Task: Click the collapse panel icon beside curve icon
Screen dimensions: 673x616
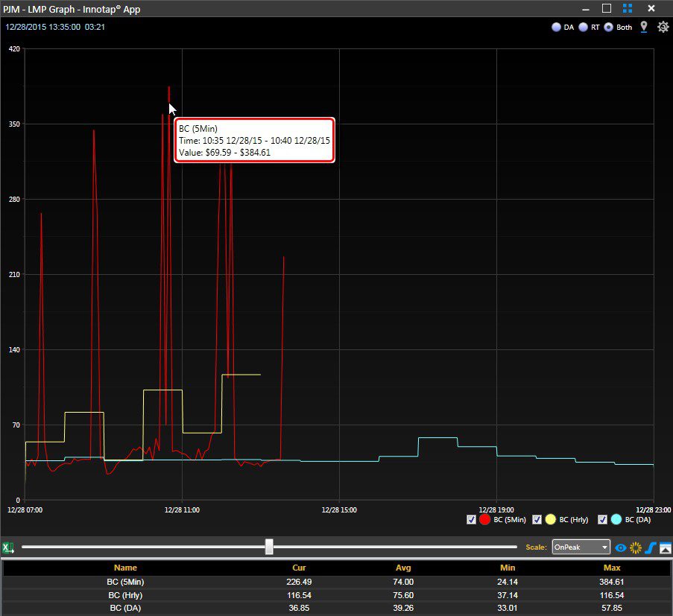Action: coord(666,547)
